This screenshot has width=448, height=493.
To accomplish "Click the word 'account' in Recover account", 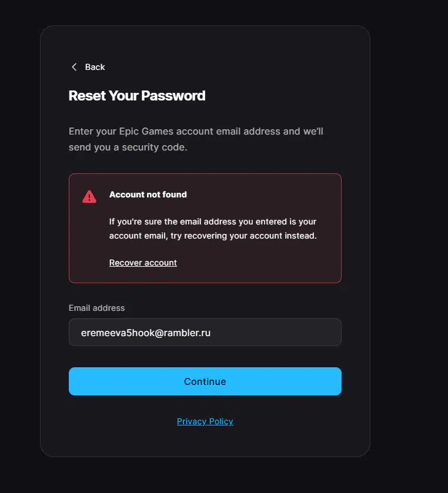I will [161, 263].
